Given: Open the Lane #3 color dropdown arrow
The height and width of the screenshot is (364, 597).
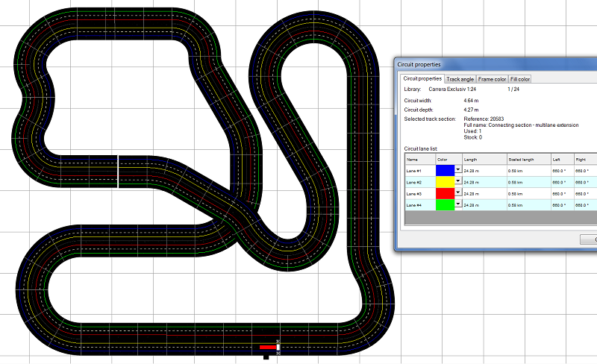Looking at the screenshot, I should pos(457,193).
